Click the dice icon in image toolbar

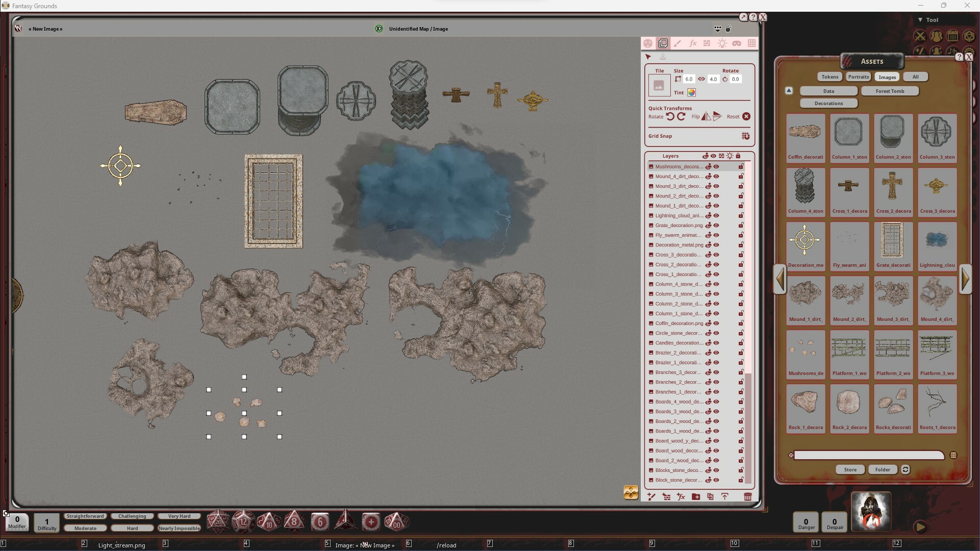coord(649,43)
